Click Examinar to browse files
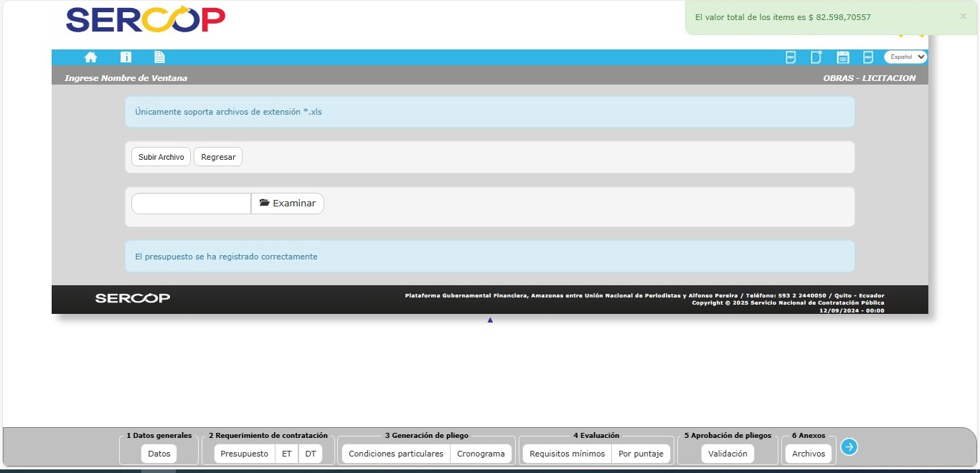Screen dimensions: 980x473 [x=288, y=204]
